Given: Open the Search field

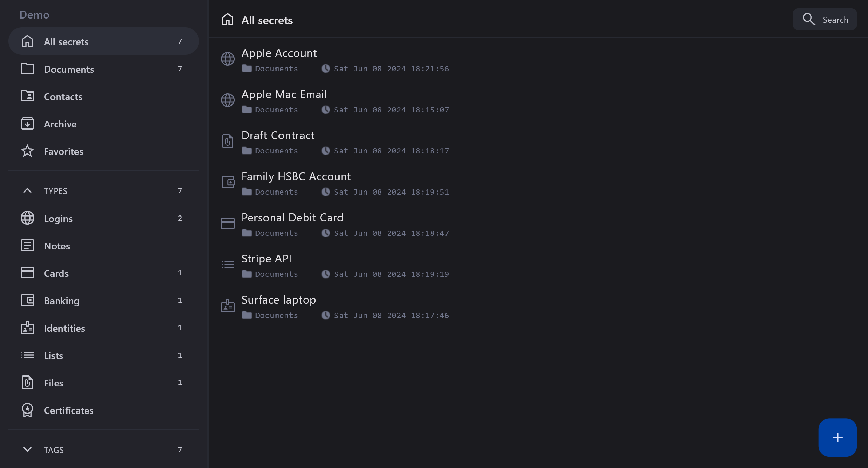Looking at the screenshot, I should [x=835, y=20].
